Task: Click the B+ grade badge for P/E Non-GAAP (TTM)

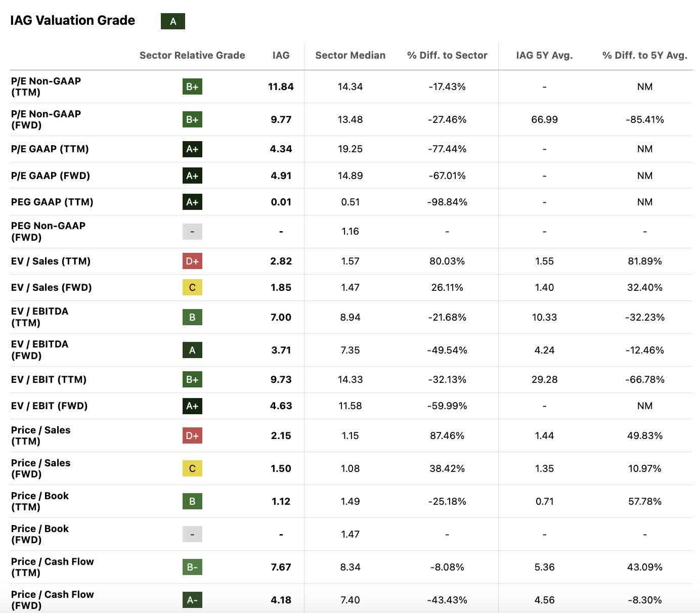Action: (192, 86)
